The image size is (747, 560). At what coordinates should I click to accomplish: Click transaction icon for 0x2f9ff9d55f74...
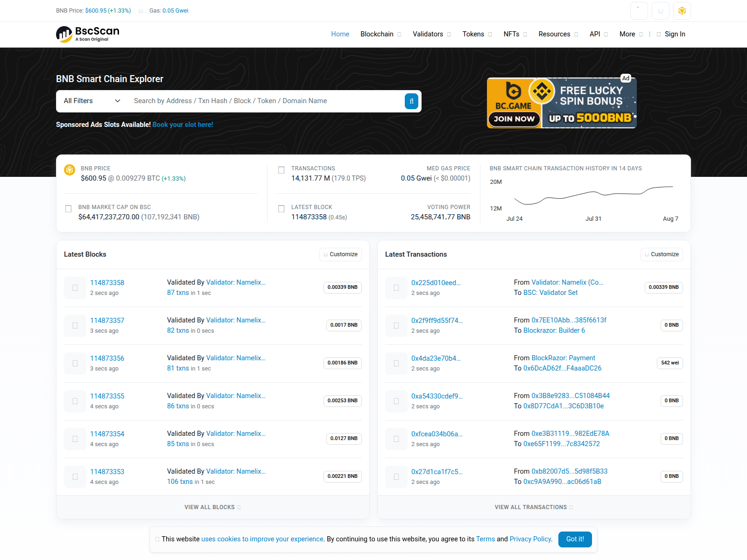[x=396, y=326]
